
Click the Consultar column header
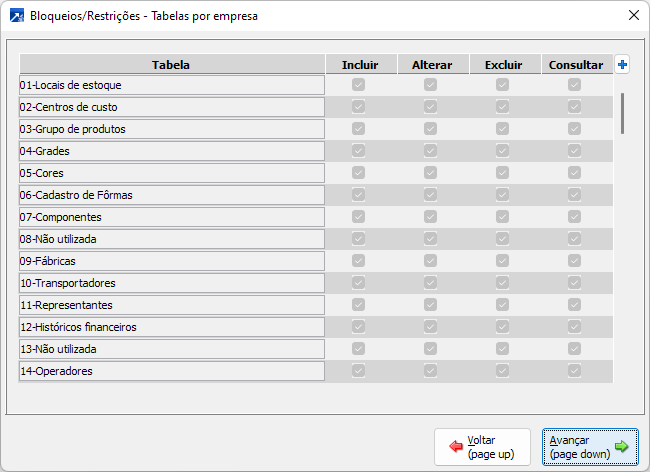coord(575,65)
